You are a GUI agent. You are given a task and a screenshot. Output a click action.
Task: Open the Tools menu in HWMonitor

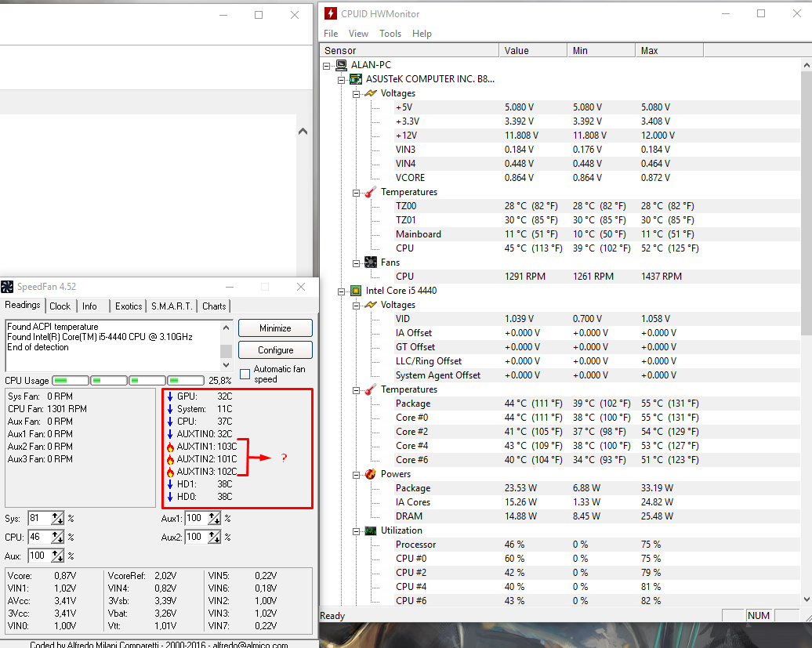tap(390, 34)
